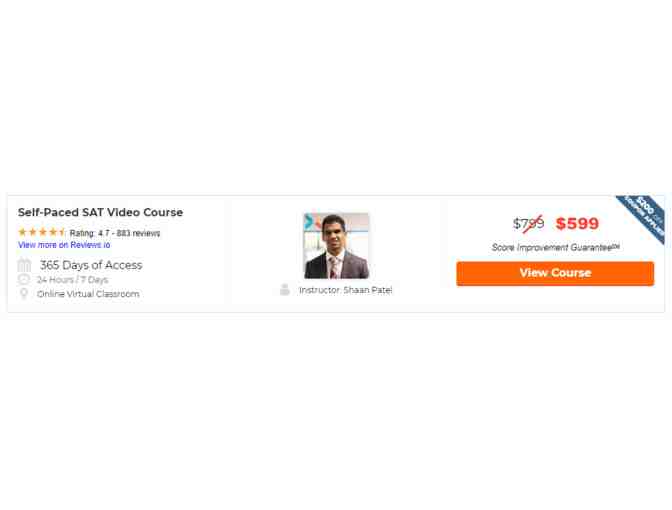Click the first gold rating star
672x510 pixels.
click(x=22, y=232)
